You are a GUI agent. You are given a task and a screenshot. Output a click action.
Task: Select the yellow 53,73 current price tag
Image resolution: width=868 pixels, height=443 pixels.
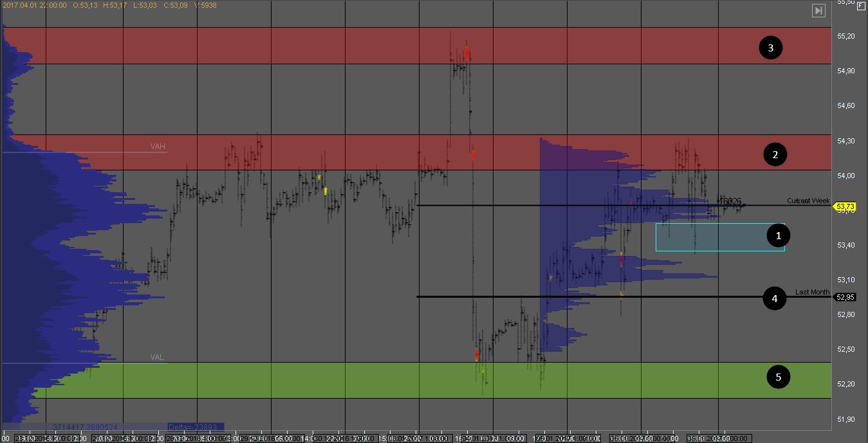pyautogui.click(x=845, y=206)
